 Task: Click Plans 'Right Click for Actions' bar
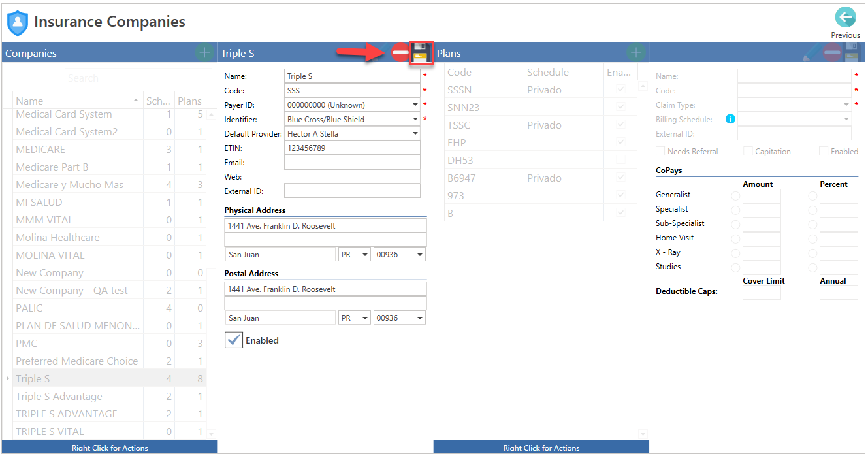[x=541, y=448]
